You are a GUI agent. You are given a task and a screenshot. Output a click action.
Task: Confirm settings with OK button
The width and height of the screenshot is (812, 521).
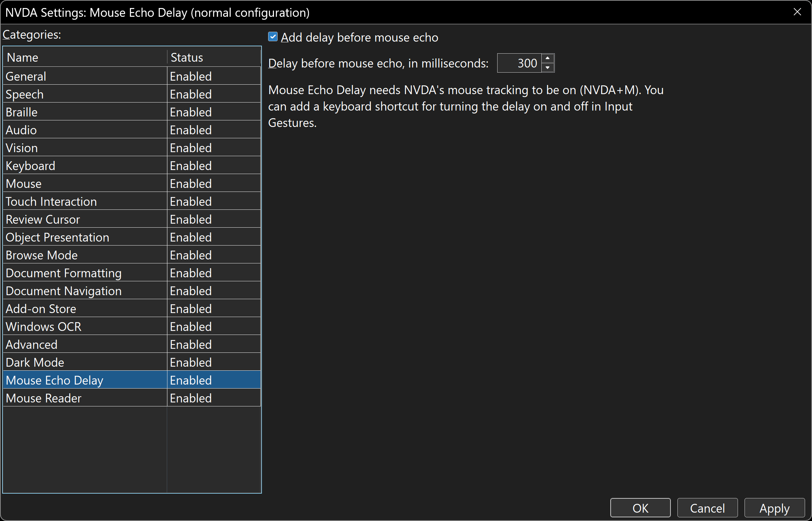coord(640,508)
